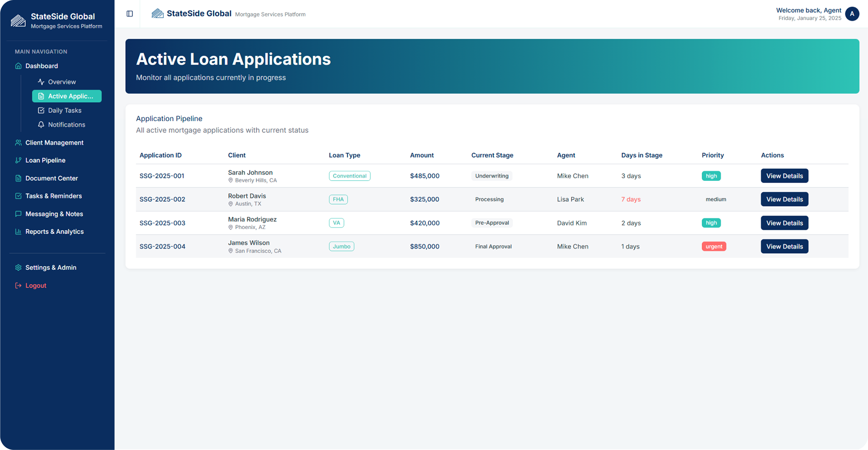Click high priority badge for Sarah Johnson

pos(711,176)
